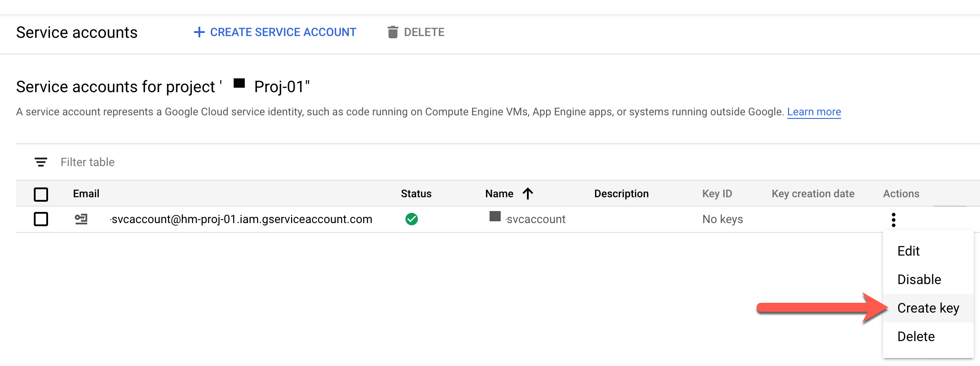This screenshot has height=366, width=980.
Task: Click the black square next to Proj-01
Action: coord(239,83)
